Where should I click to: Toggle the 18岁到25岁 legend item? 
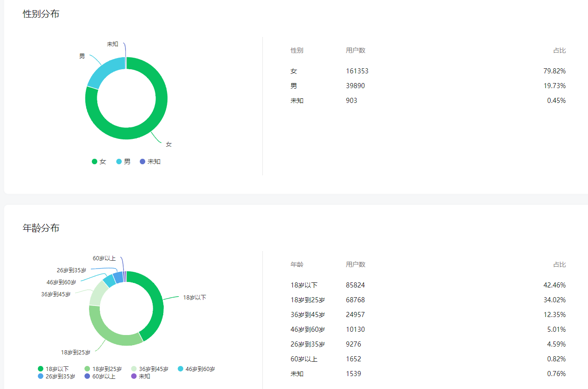[x=103, y=369]
